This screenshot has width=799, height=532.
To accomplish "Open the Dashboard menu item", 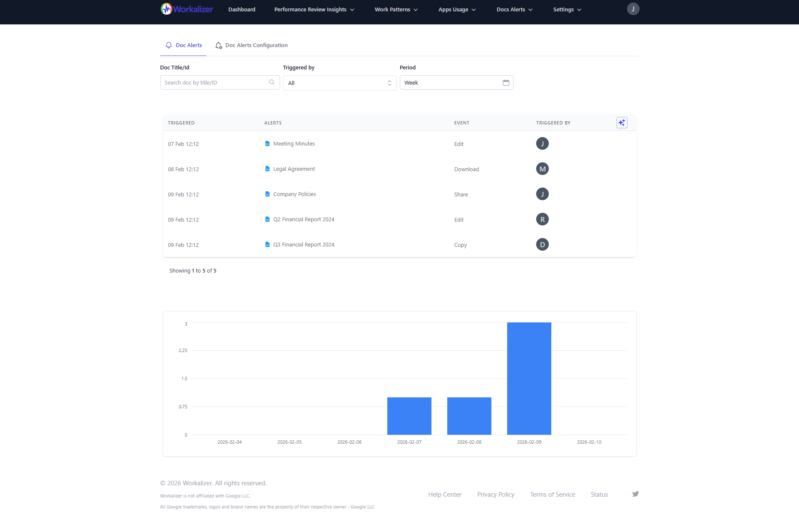I will click(241, 9).
